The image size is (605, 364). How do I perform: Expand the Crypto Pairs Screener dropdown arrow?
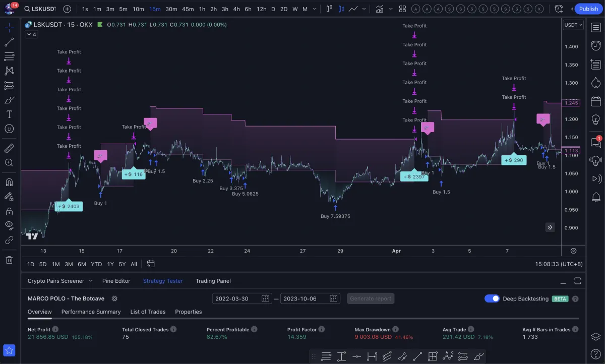(x=91, y=281)
